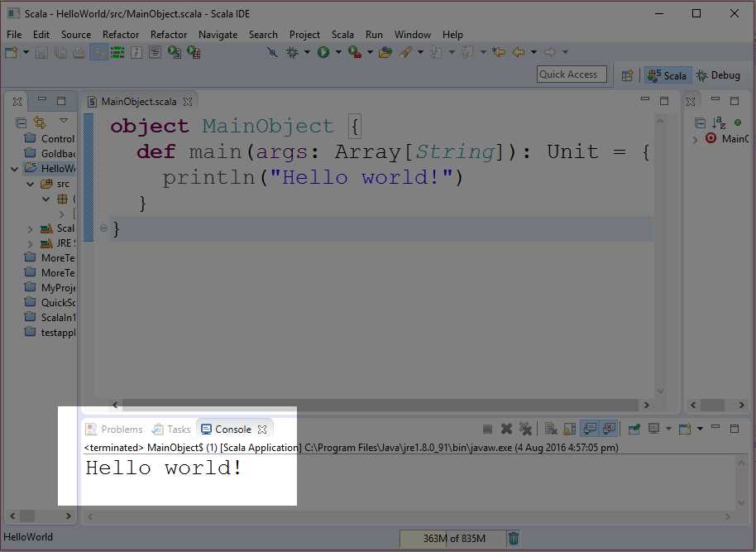Switch to the Scala perspective
Screen dimensions: 756x552
(x=667, y=75)
